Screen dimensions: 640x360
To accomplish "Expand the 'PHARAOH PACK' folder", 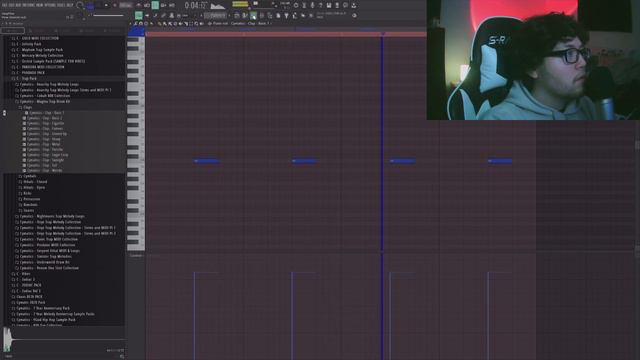I will point(33,73).
